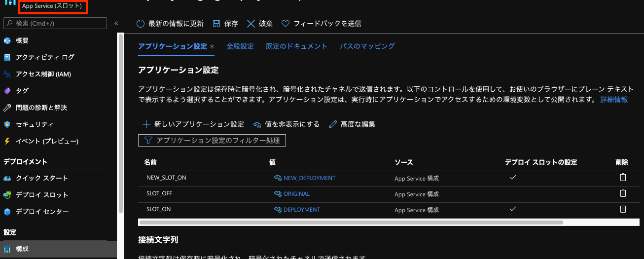This screenshot has height=259, width=644.
Task: Focus the 検索 (Cmd+/) search box
Action: (x=55, y=23)
